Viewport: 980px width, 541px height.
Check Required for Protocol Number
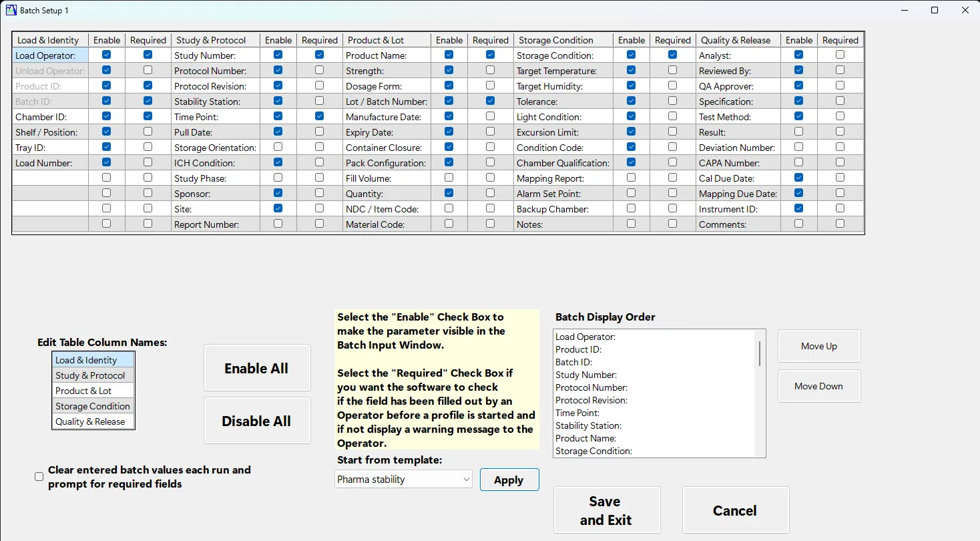click(319, 70)
